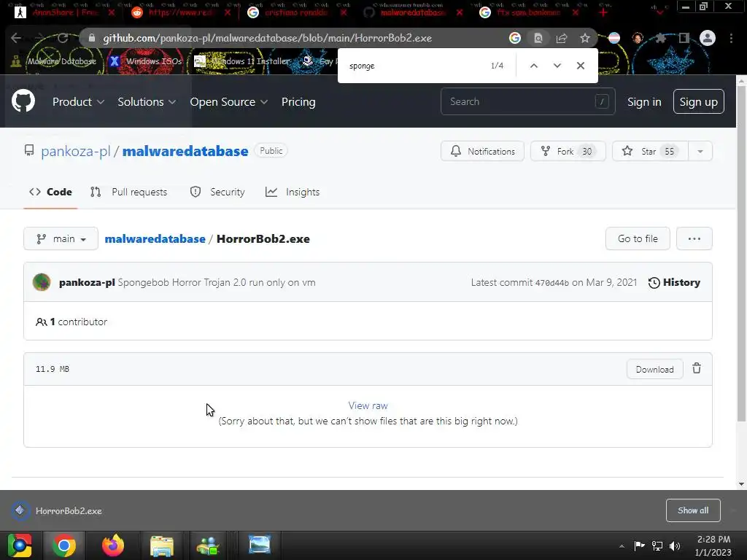Screen dimensions: 747x560
Task: Click the Sign up button
Action: [698, 101]
